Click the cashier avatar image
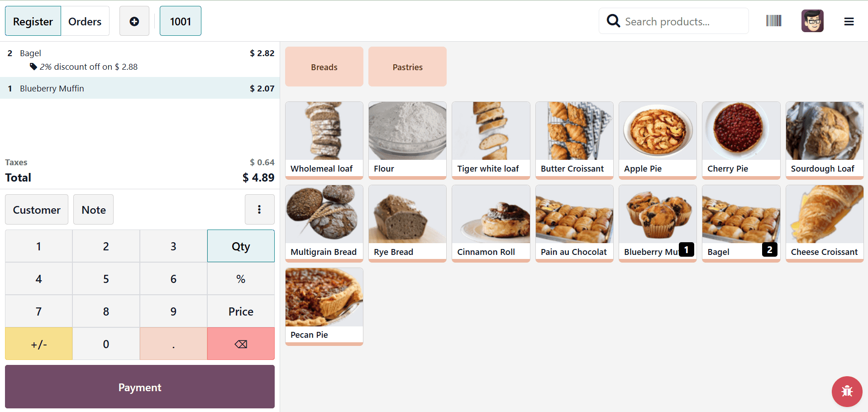This screenshot has height=412, width=868. pos(812,20)
